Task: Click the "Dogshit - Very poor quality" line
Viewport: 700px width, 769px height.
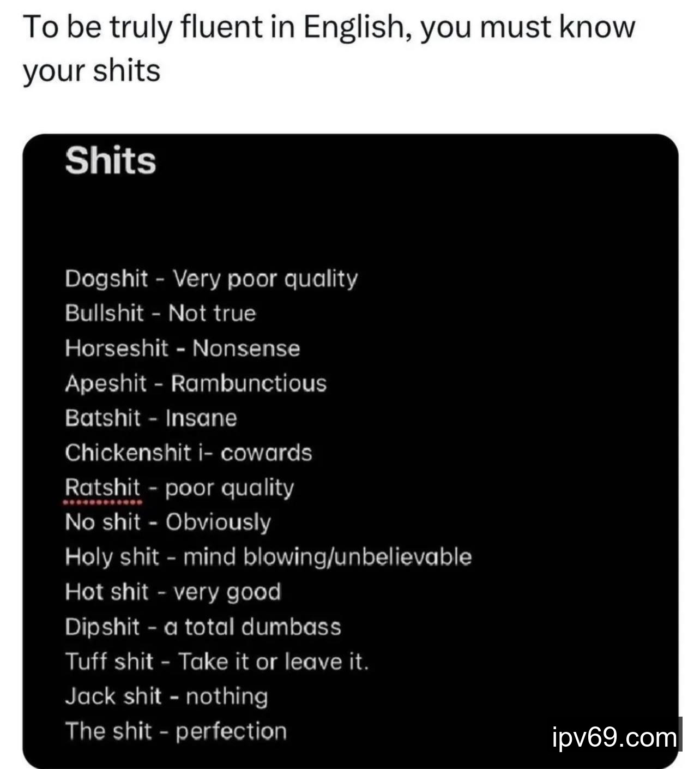Action: tap(211, 279)
